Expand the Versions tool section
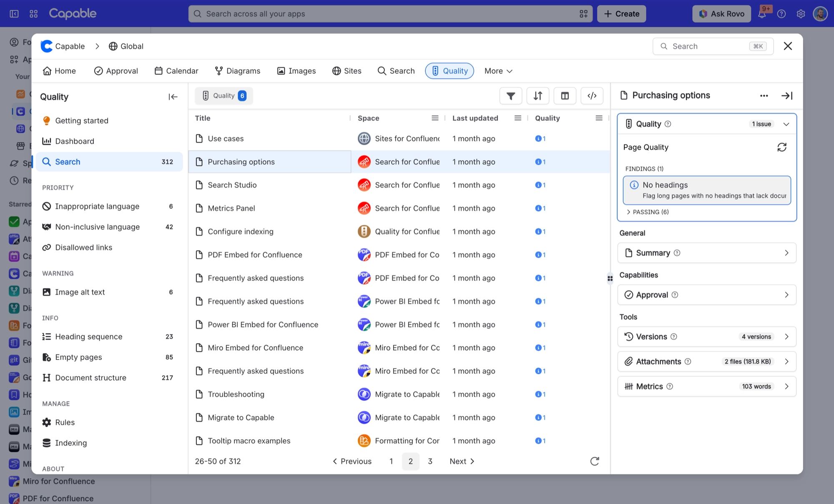This screenshot has height=504, width=834. pyautogui.click(x=707, y=336)
